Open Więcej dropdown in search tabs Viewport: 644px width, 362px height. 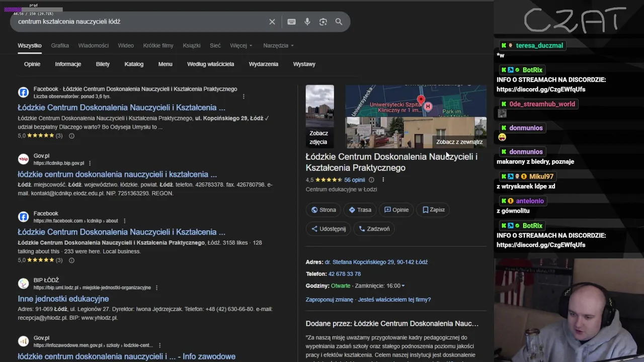point(241,45)
